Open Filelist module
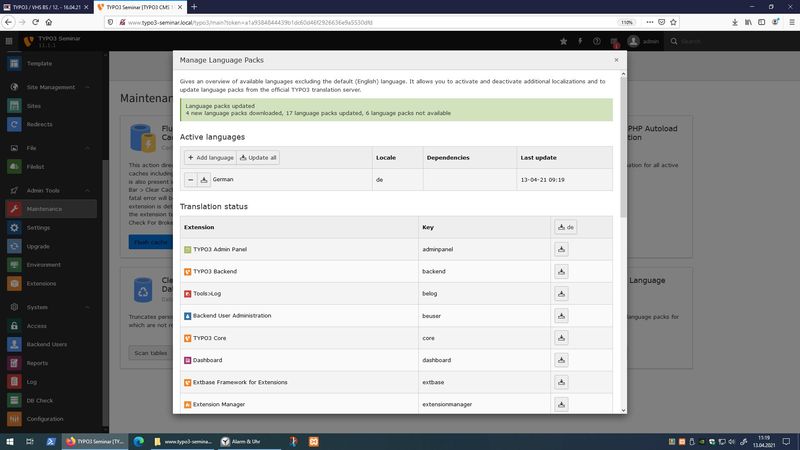 51,167
